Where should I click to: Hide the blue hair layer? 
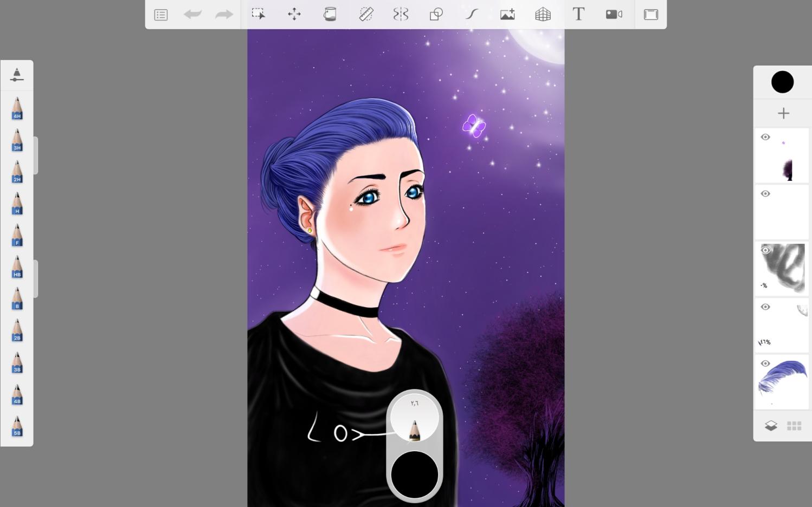point(765,363)
